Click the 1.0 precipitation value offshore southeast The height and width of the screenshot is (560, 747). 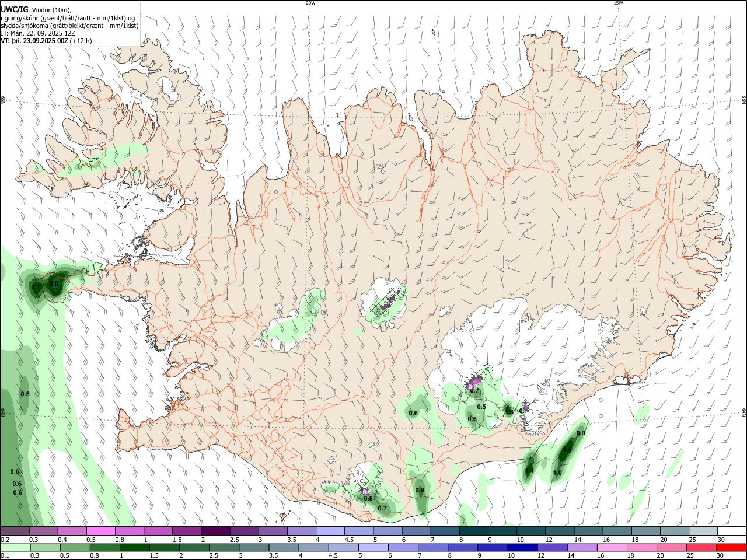557,473
